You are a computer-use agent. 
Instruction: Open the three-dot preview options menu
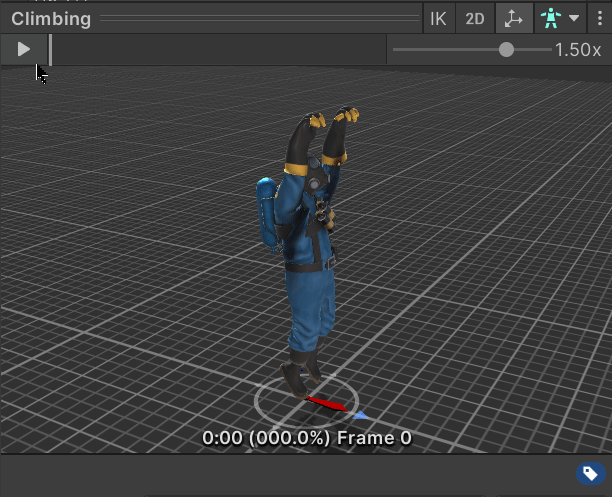600,18
